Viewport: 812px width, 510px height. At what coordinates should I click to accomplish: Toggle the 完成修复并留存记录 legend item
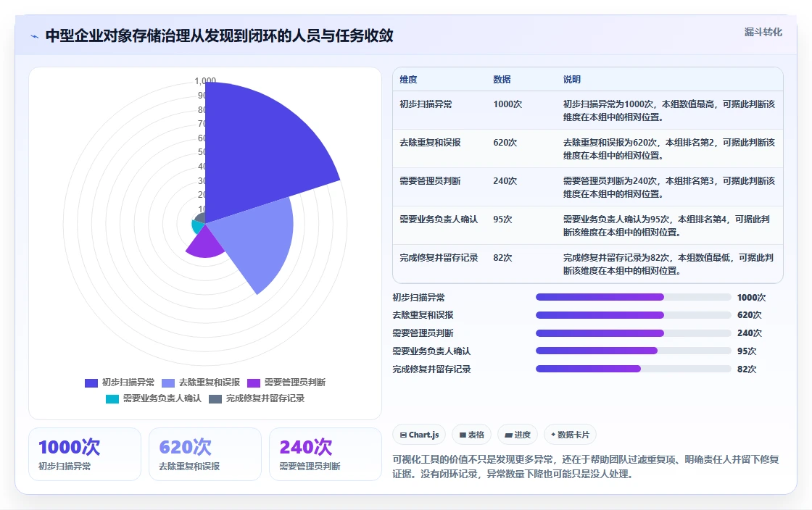coord(257,398)
